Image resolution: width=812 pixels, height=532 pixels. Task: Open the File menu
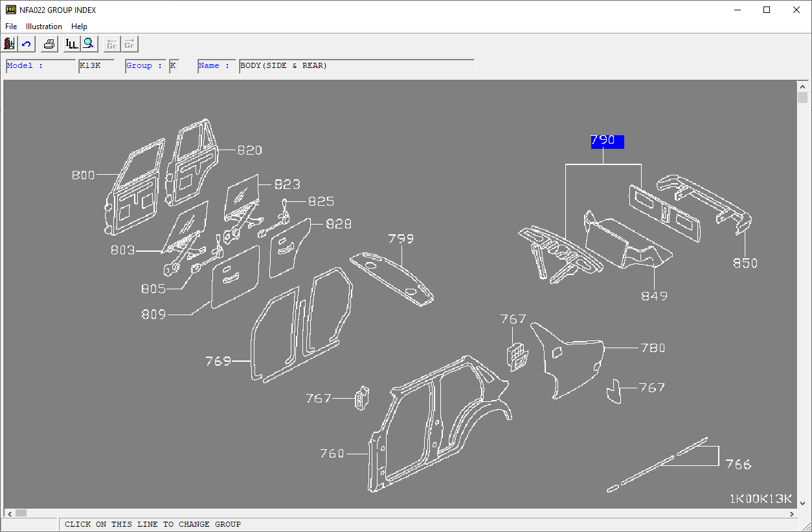(x=11, y=27)
